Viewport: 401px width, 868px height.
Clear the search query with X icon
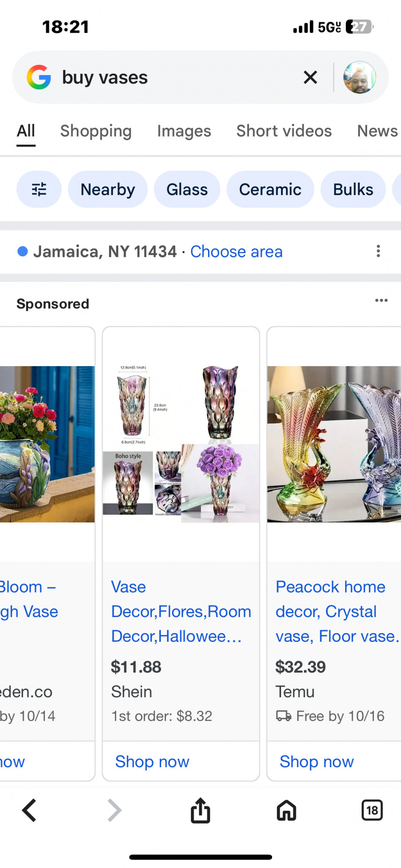click(x=310, y=78)
